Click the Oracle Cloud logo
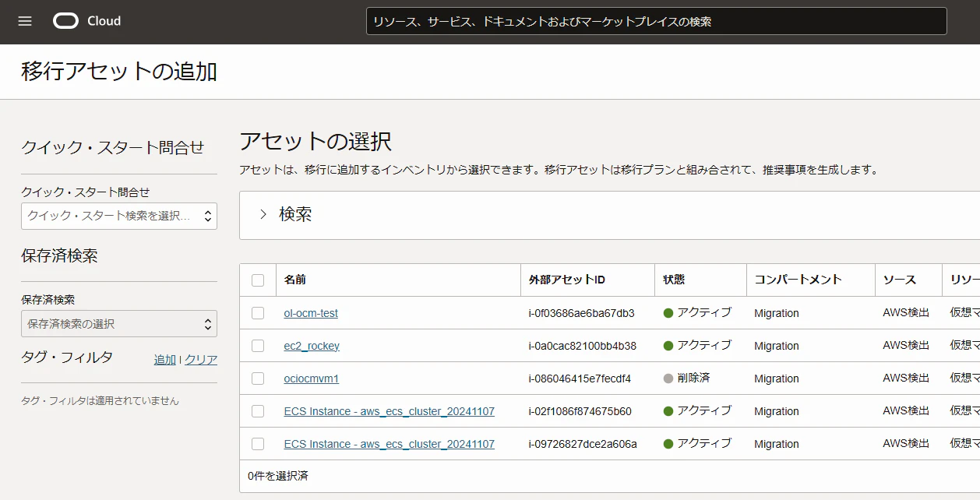This screenshot has width=980, height=500. click(87, 21)
